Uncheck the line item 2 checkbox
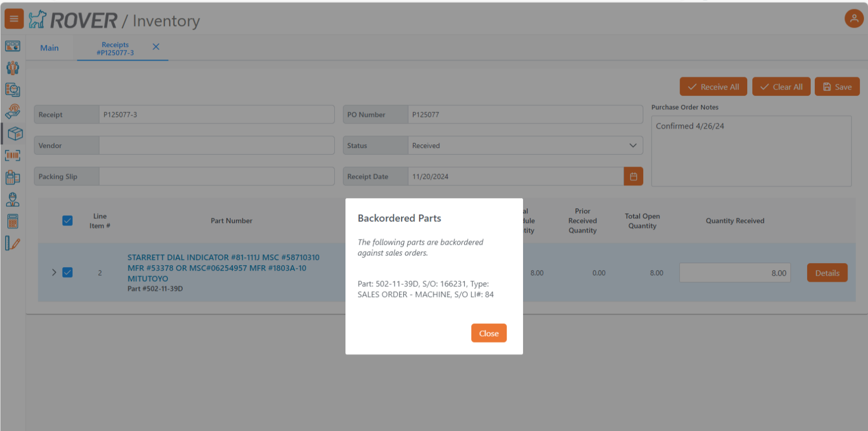 click(x=68, y=272)
